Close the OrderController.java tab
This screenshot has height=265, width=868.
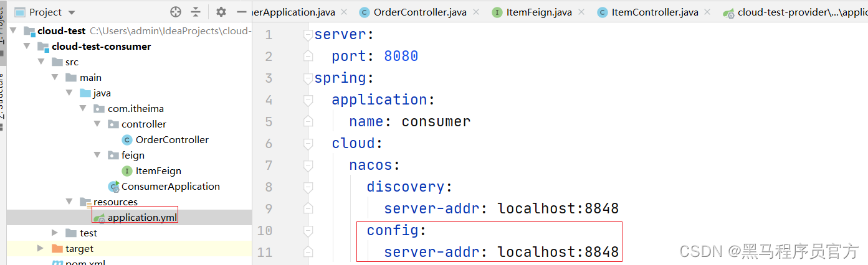477,12
